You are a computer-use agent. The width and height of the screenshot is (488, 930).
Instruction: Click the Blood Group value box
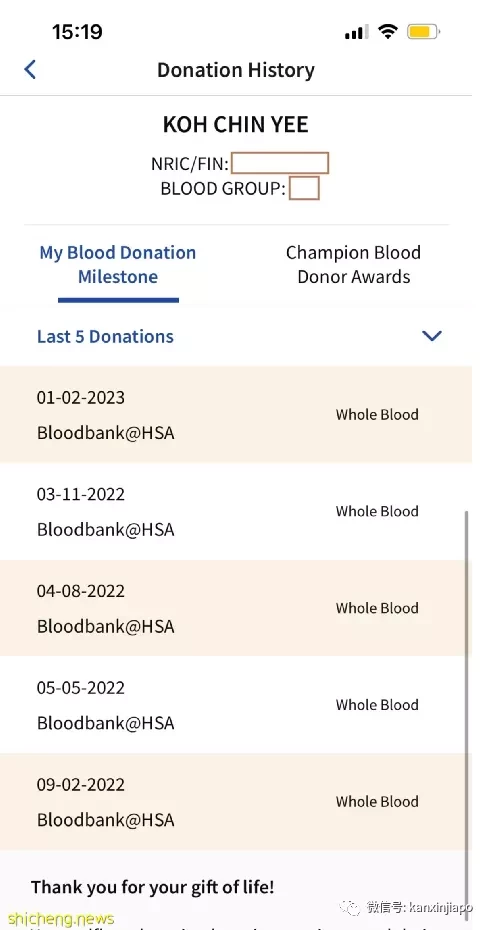point(304,188)
